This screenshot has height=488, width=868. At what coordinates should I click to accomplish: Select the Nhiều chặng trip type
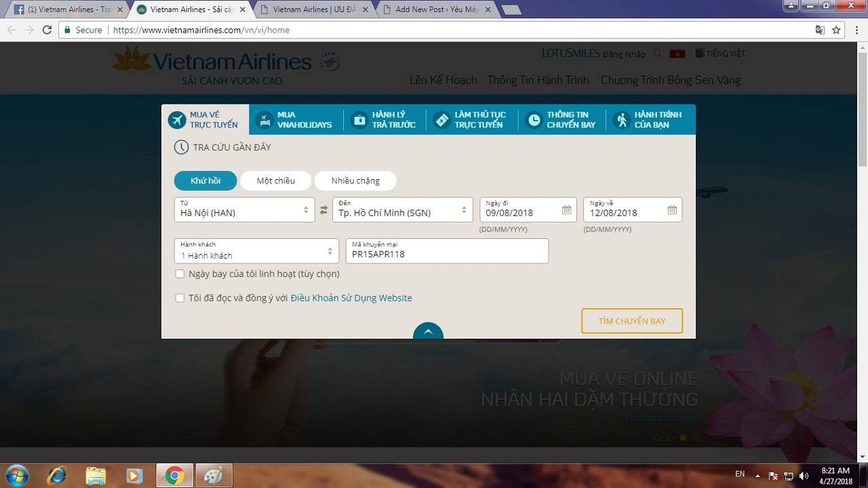coord(355,181)
